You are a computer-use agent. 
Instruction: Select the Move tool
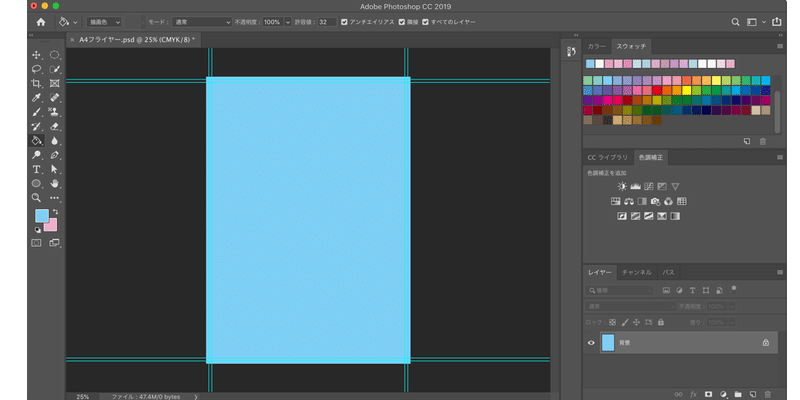coord(37,55)
